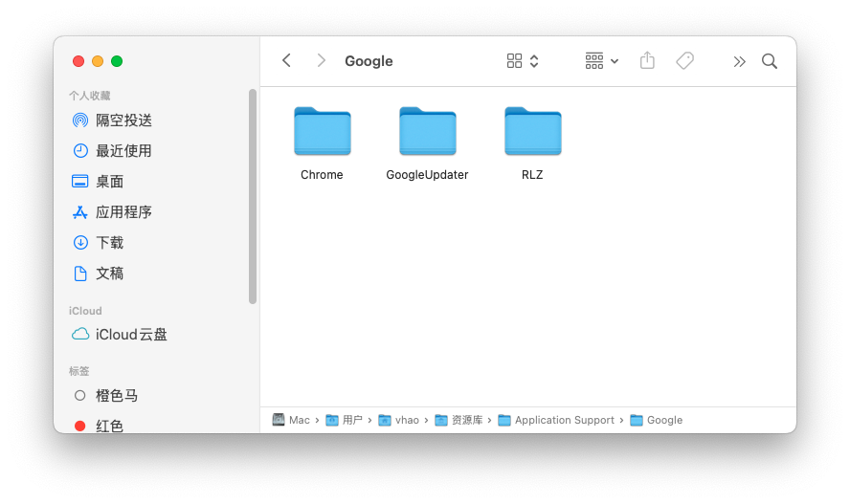
Task: Open the Group By dropdown
Action: click(x=601, y=61)
